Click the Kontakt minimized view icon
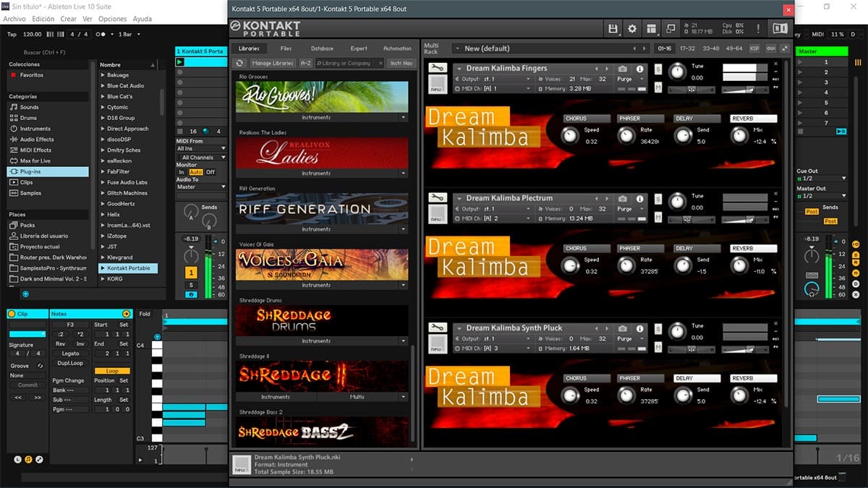Image resolution: width=868 pixels, height=488 pixels. pos(671,28)
